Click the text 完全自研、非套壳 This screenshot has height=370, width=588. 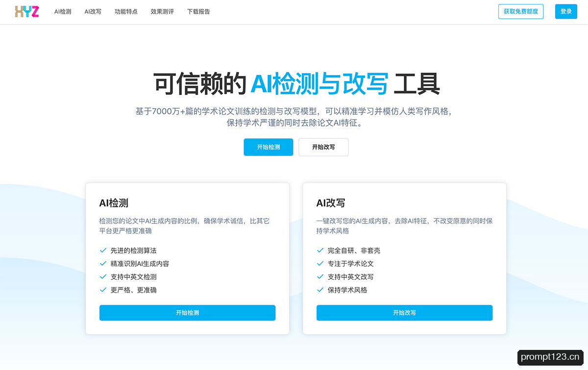354,250
